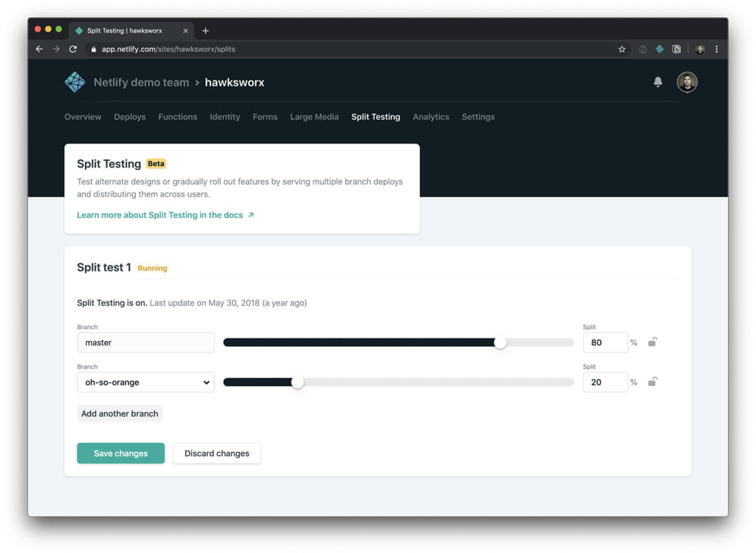
Task: Open the Split Testing docs link
Action: pyautogui.click(x=160, y=215)
